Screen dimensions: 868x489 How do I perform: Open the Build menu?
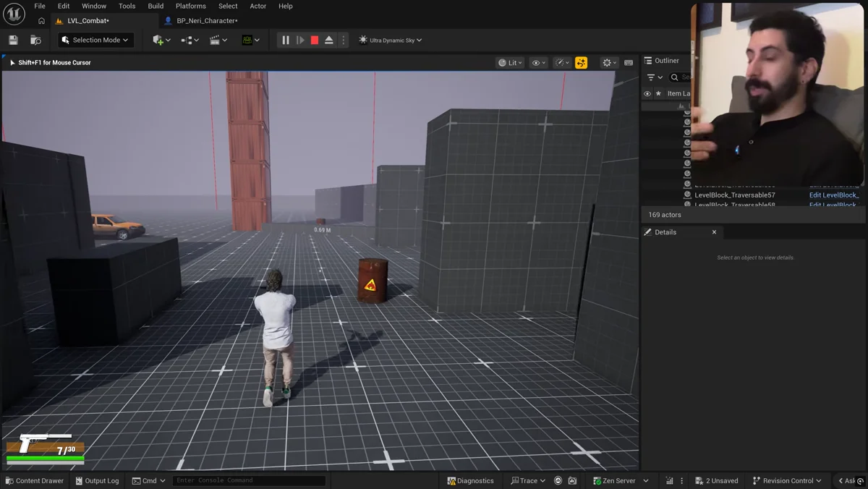pos(156,6)
